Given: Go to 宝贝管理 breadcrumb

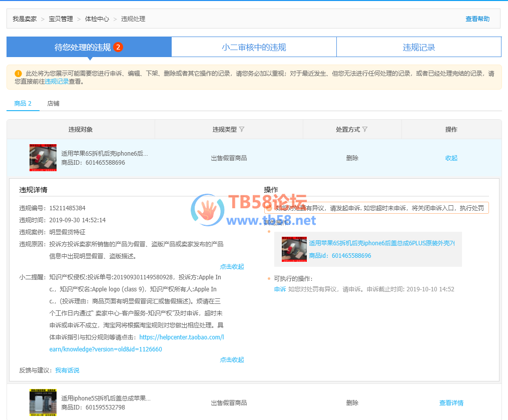Looking at the screenshot, I should coord(61,19).
